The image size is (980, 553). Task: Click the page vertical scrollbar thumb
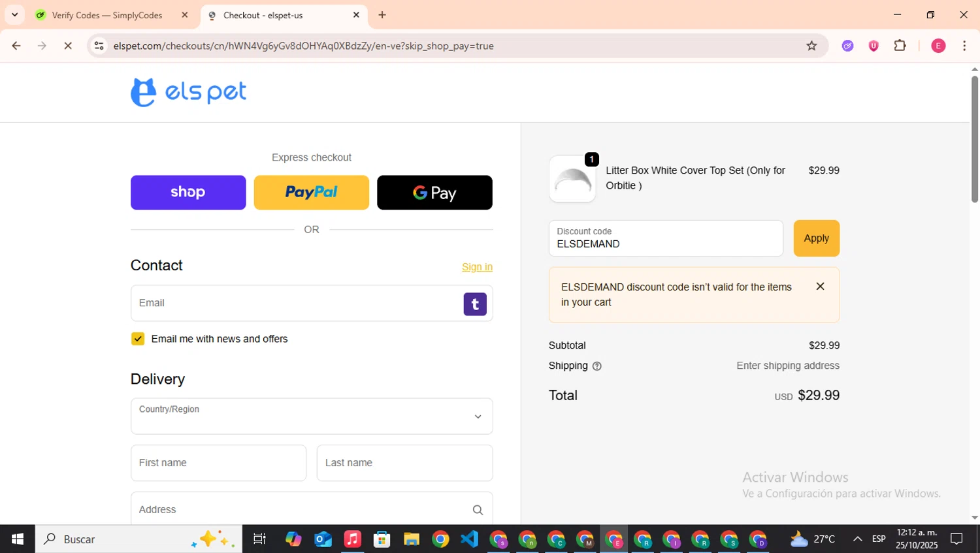click(975, 140)
